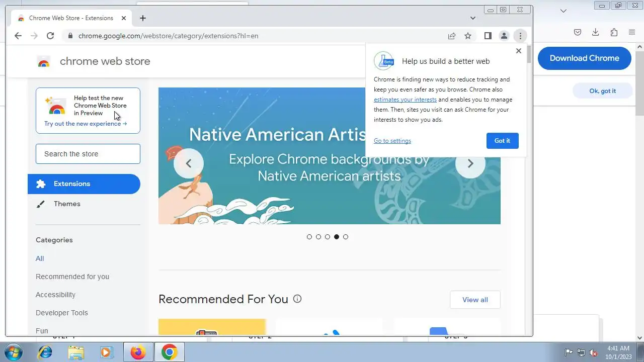
Task: Choose the 'Fun' category
Action: tap(42, 331)
